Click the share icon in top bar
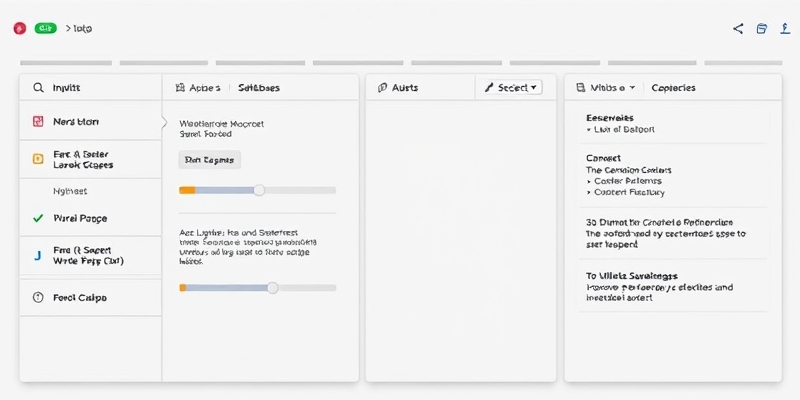The width and height of the screenshot is (800, 400). [x=738, y=29]
